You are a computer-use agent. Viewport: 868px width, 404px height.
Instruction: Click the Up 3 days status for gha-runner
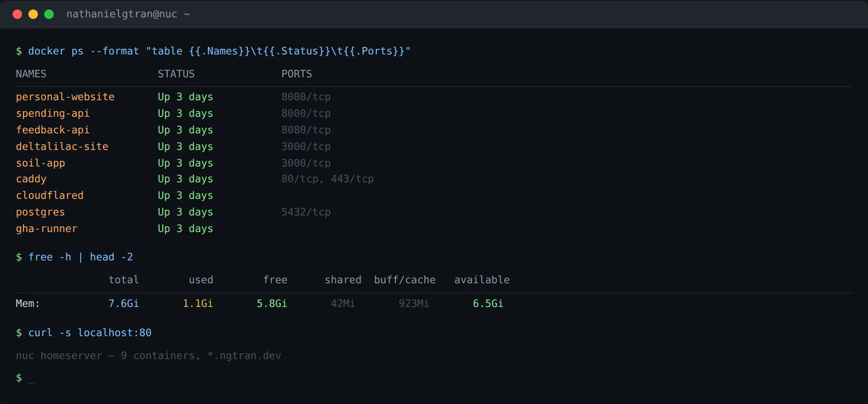coord(186,229)
